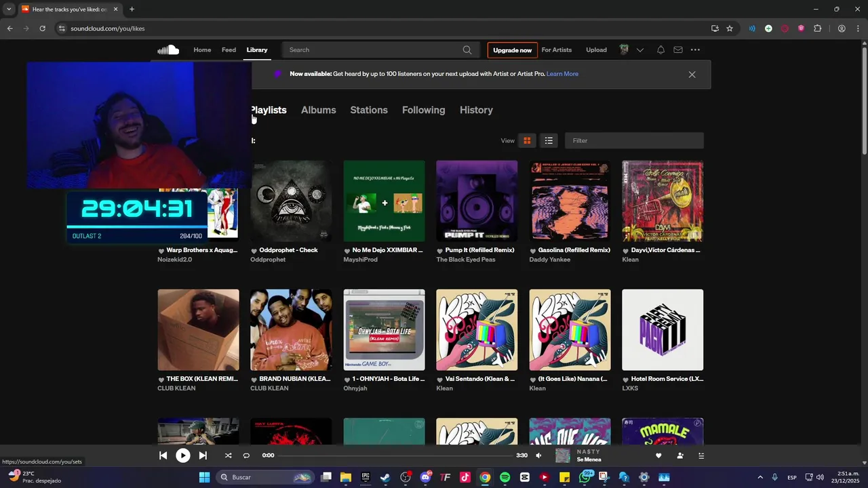Toggle repeat in the player bar
This screenshot has width=868, height=488.
[246, 455]
